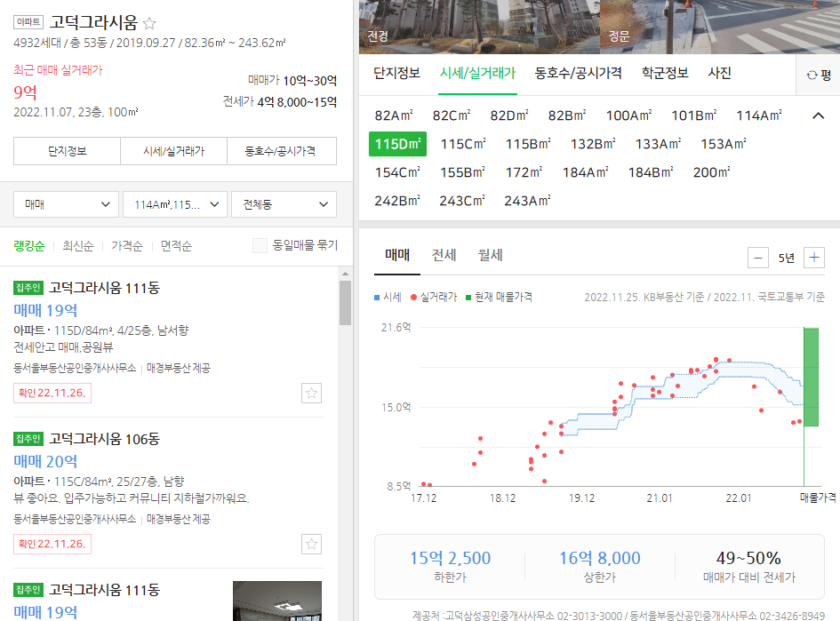
Task: Click the left-panel 시세/실거래가 button
Action: (x=174, y=151)
